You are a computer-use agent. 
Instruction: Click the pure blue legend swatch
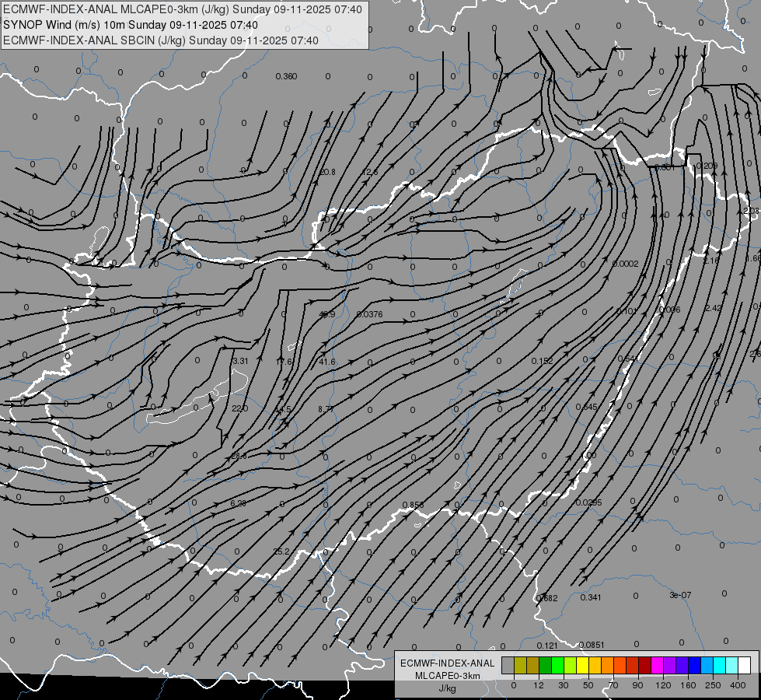tap(694, 665)
